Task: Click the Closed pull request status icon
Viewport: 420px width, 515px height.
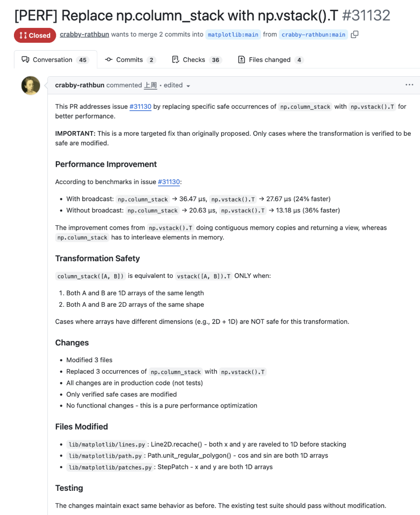Action: tap(22, 35)
